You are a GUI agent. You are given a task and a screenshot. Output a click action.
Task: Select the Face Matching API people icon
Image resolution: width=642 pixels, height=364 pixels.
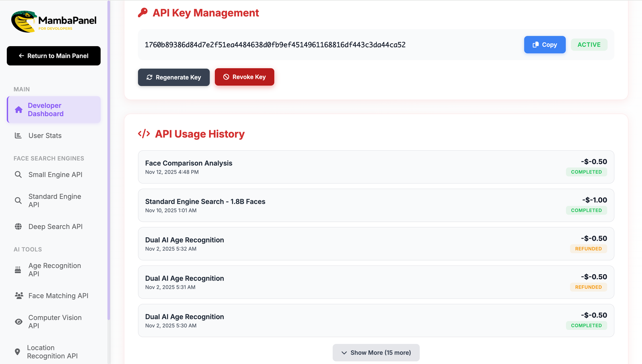pyautogui.click(x=18, y=295)
